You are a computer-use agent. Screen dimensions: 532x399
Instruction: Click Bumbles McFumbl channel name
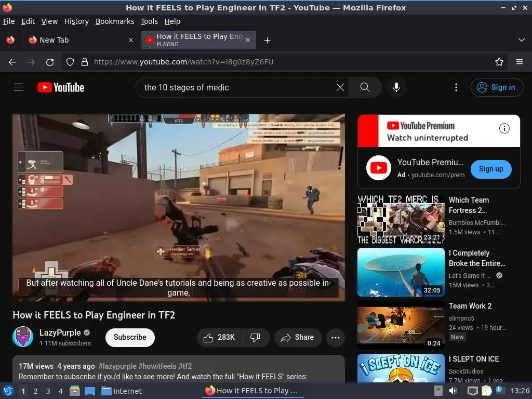pos(477,222)
